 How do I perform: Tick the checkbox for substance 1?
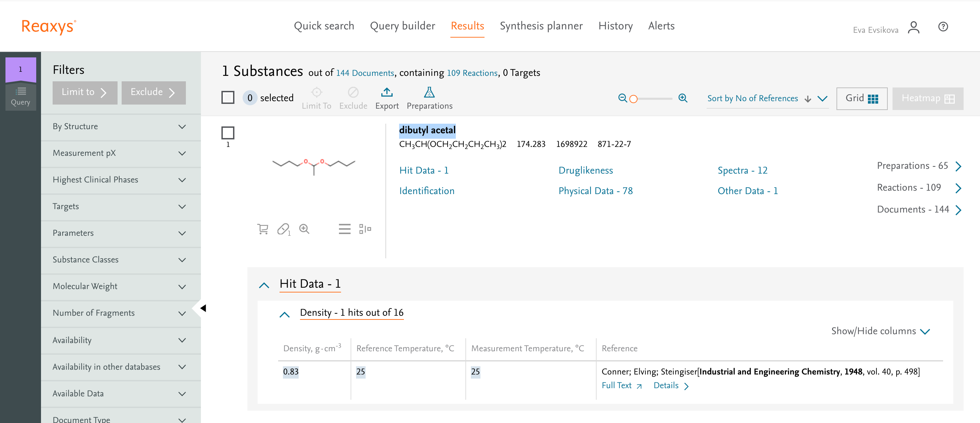pos(228,133)
